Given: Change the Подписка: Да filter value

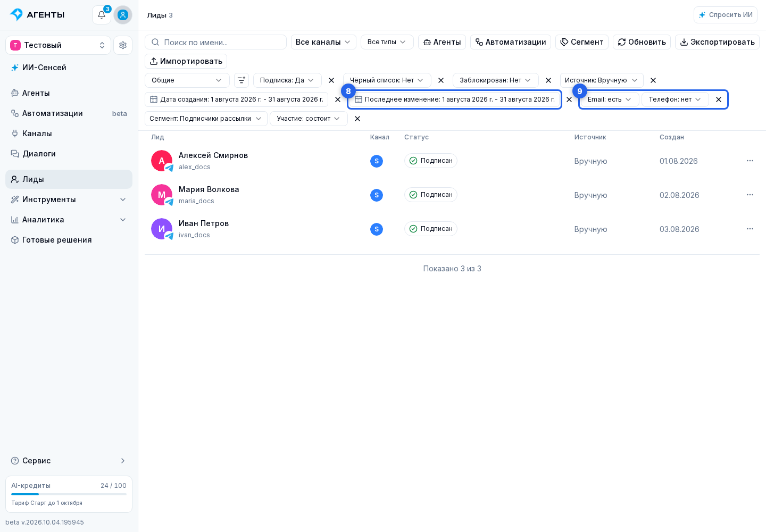Looking at the screenshot, I should 287,80.
